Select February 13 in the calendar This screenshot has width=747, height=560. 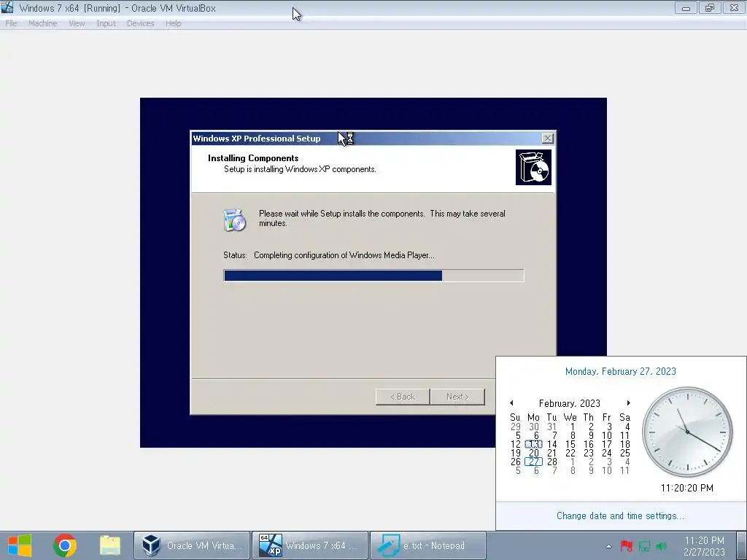pyautogui.click(x=533, y=444)
